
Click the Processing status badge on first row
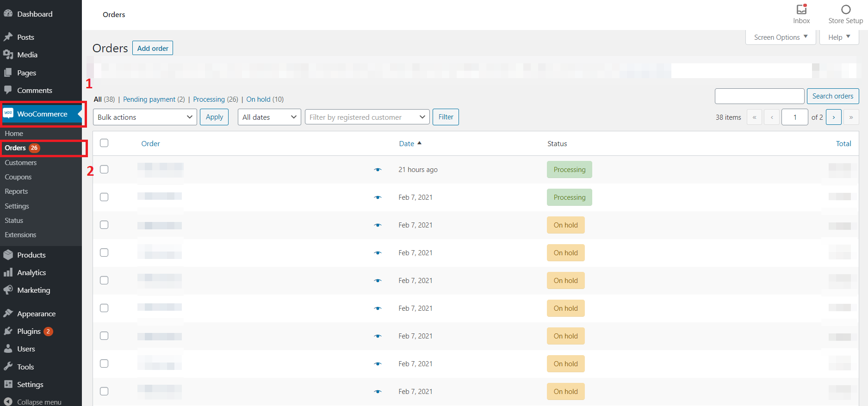[570, 170]
